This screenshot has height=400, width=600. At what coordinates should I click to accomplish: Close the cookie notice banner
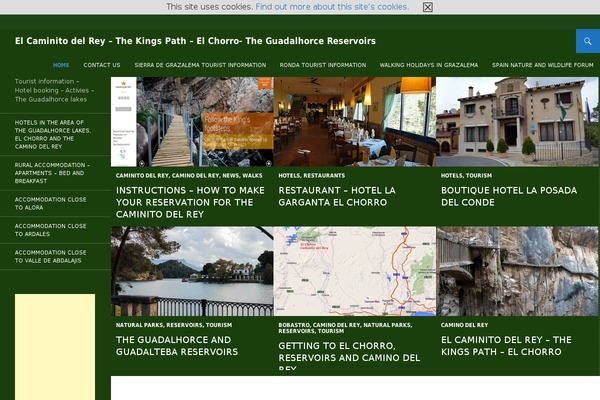pos(428,7)
